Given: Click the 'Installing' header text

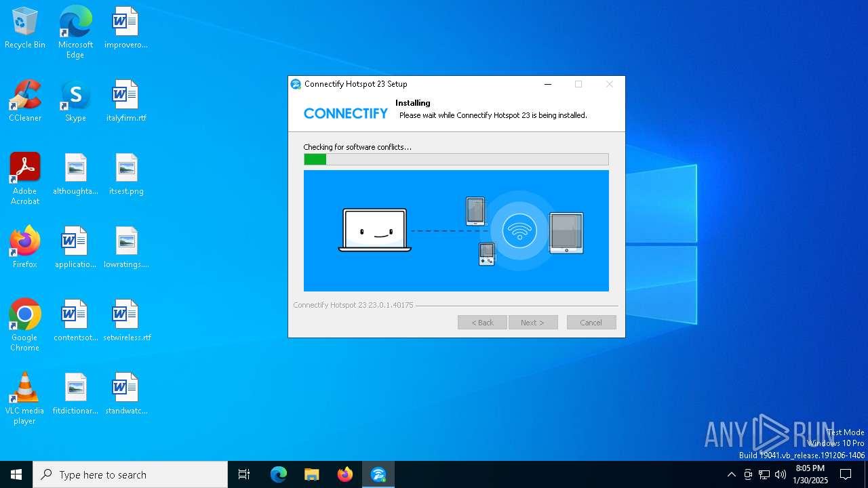Looking at the screenshot, I should pyautogui.click(x=413, y=103).
